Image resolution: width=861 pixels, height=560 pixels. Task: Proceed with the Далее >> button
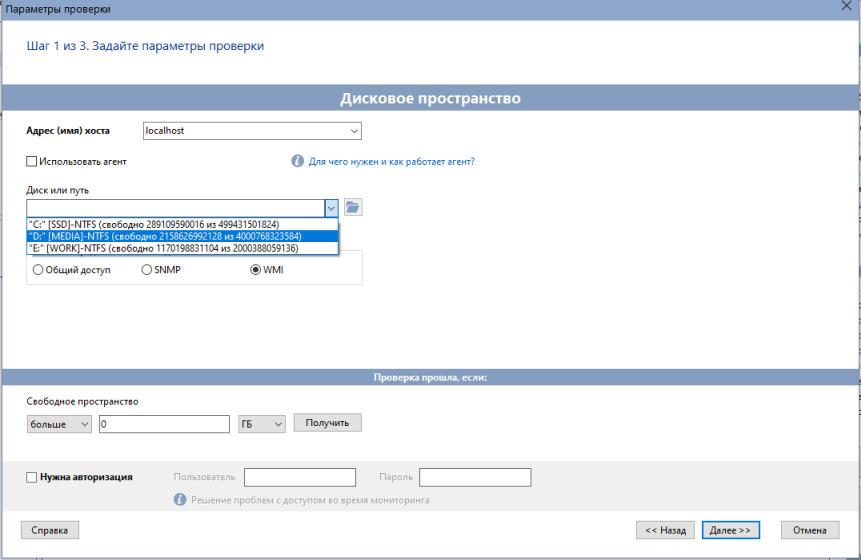tap(731, 530)
